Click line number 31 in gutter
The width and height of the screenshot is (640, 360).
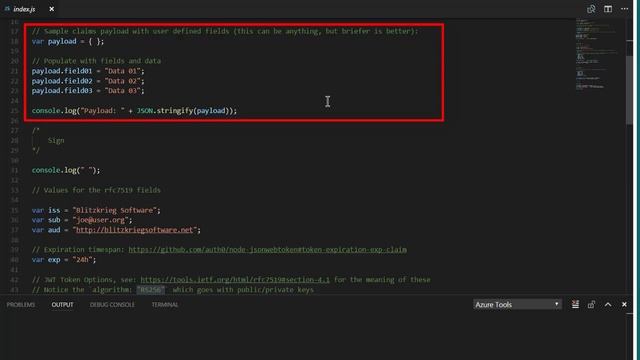pyautogui.click(x=15, y=171)
